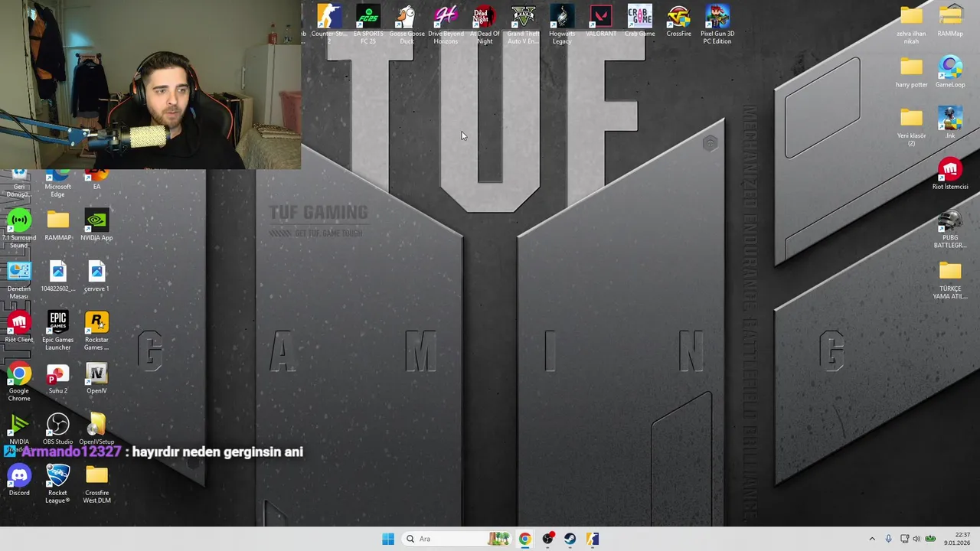Open the RAMMAP folder on left side
This screenshot has height=551, width=980.
point(57,225)
